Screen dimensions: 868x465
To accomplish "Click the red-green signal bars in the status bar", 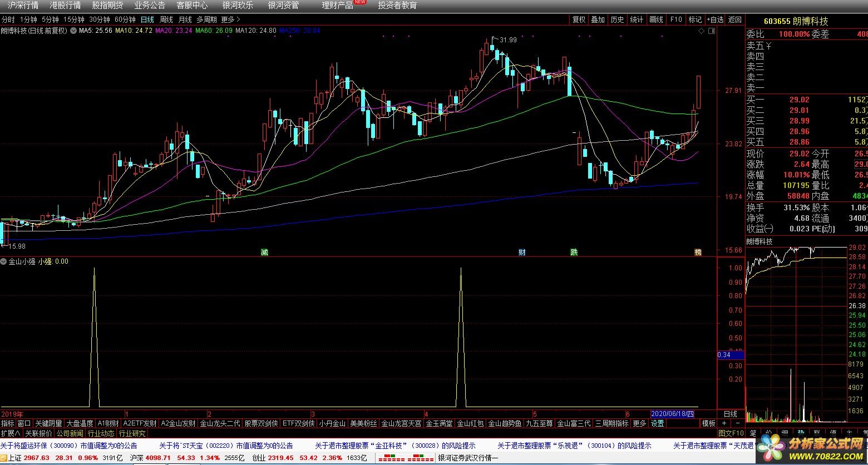I will pyautogui.click(x=407, y=458).
